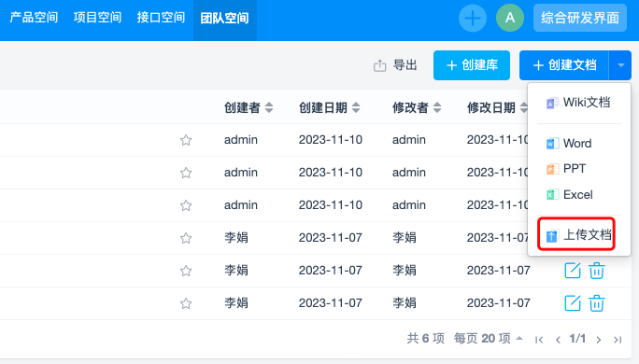Choose Wiki文档 in the dropdown menu
The image size is (639, 364).
(578, 102)
